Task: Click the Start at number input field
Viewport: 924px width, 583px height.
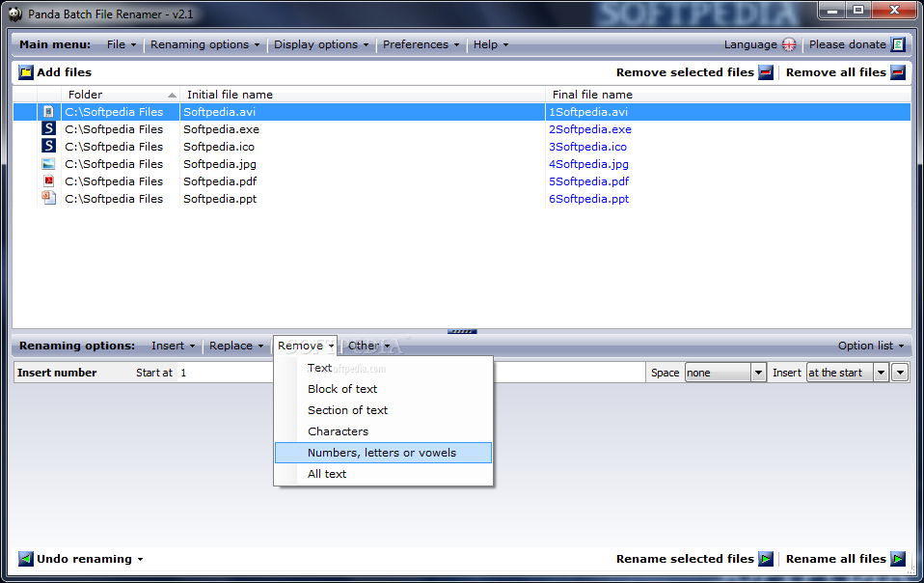Action: point(224,373)
